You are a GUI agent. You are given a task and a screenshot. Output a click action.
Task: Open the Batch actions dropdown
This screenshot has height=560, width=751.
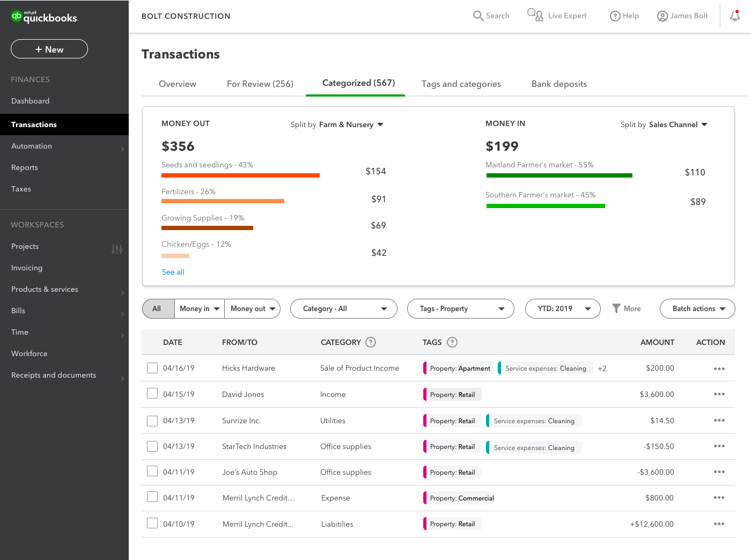pos(697,308)
